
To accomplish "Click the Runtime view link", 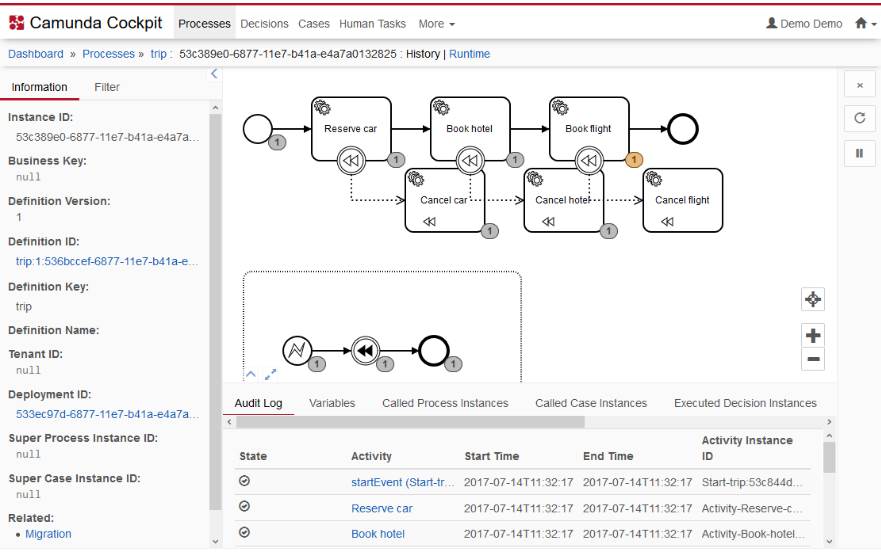I will pos(470,54).
